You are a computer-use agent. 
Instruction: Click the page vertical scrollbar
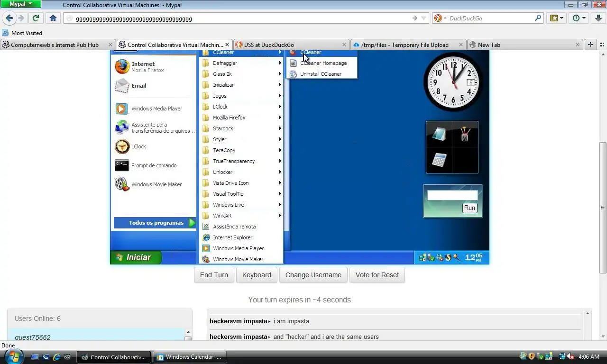click(x=603, y=207)
